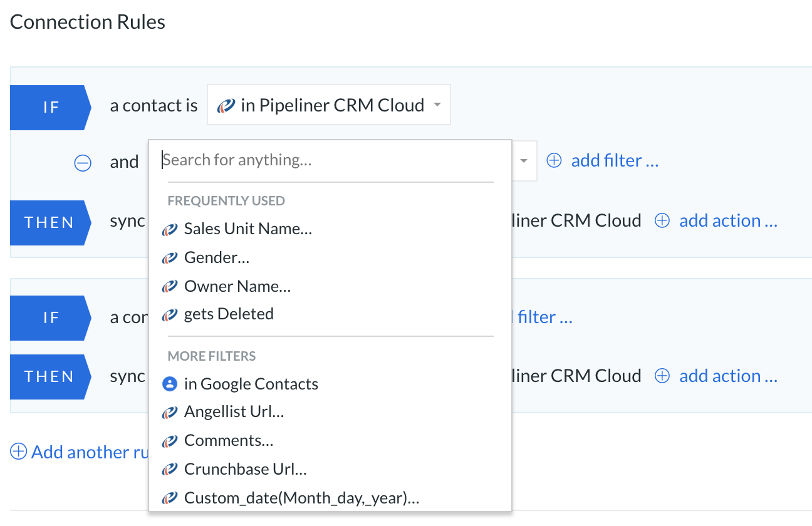Click the Pipeliner icon beside Gender
Viewport: 812px width, 526px height.
click(x=169, y=258)
